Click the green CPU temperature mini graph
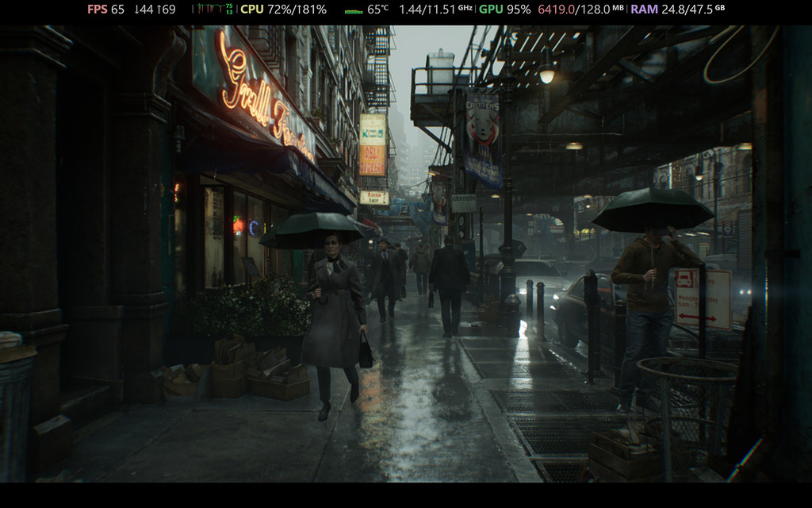Image resolution: width=812 pixels, height=508 pixels. [x=354, y=11]
